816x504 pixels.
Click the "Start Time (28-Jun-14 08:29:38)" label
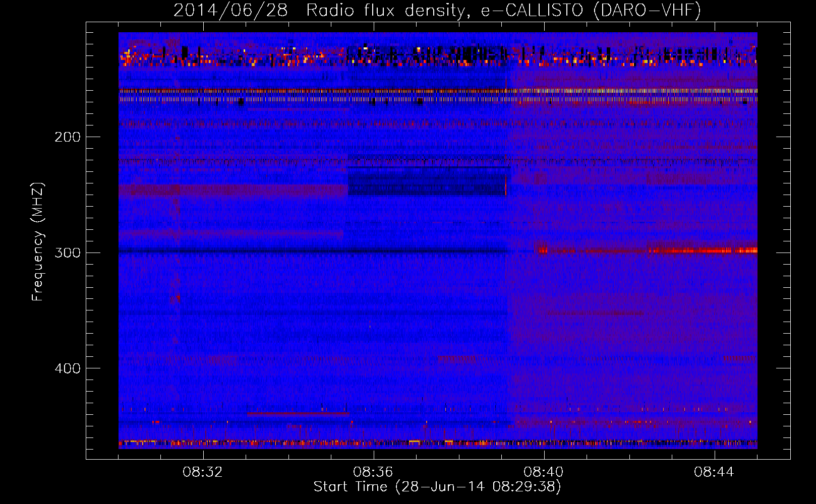(437, 487)
